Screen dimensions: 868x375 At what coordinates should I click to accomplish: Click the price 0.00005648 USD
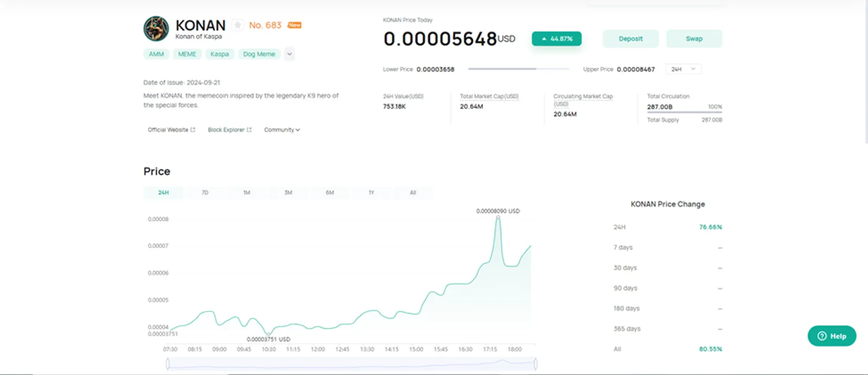coord(449,39)
